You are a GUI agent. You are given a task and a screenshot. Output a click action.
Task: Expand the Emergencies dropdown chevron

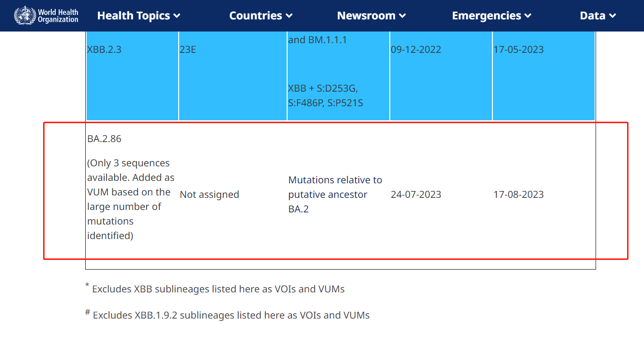point(528,16)
